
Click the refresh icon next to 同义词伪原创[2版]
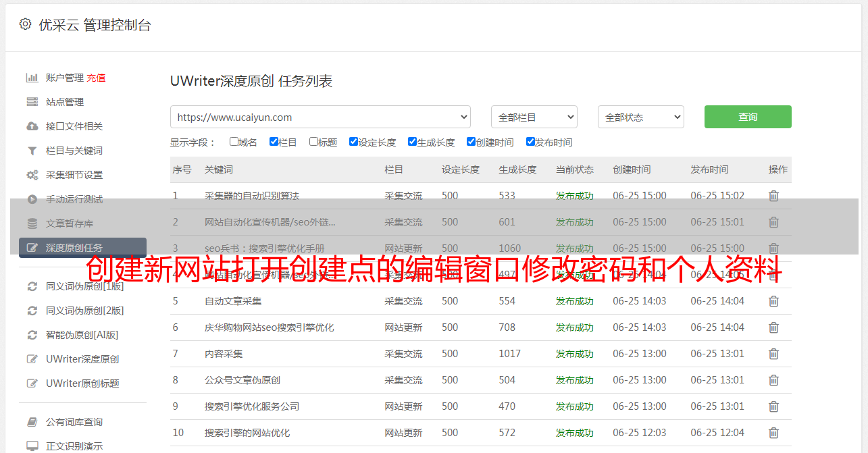pyautogui.click(x=32, y=311)
